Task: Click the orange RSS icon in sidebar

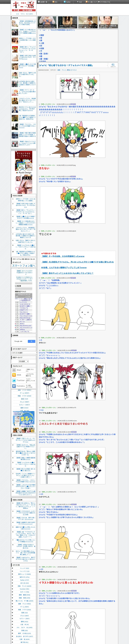Action: point(14,375)
